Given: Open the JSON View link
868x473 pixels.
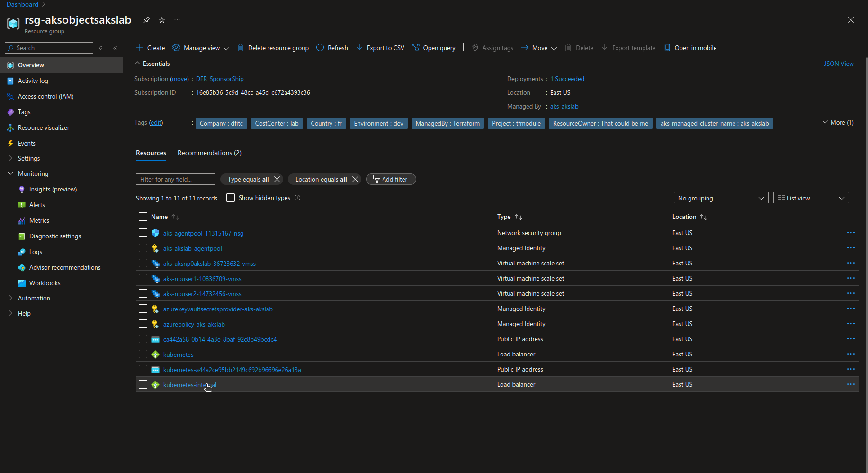Looking at the screenshot, I should click(x=839, y=64).
